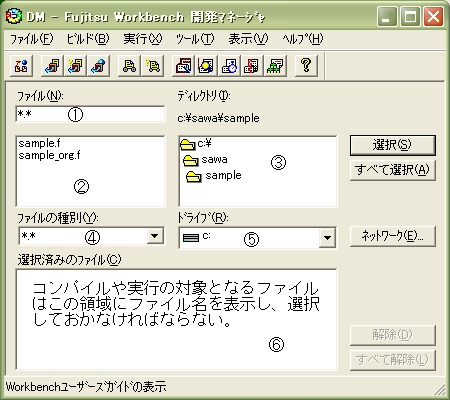Select sample.f in the file list

(x=39, y=143)
